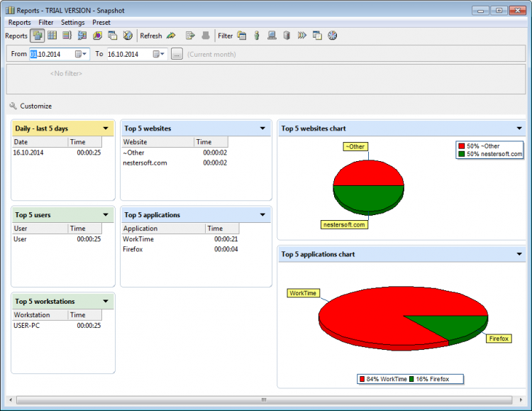
Task: Open the clock timeline report icon
Action: click(x=82, y=35)
